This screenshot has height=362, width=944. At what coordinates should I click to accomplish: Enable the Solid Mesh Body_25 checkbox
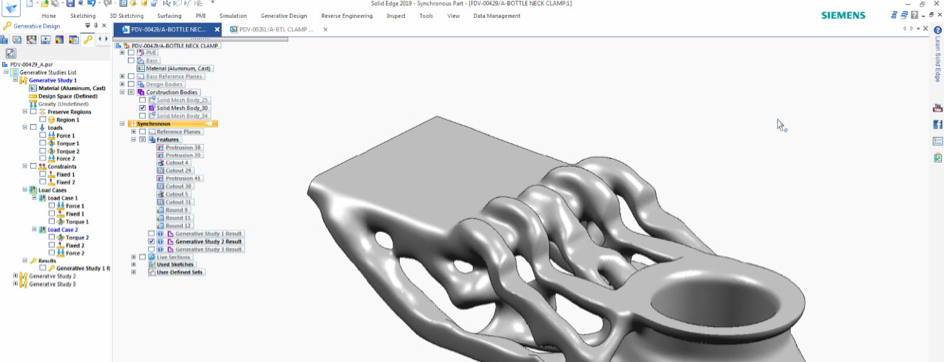(x=143, y=100)
